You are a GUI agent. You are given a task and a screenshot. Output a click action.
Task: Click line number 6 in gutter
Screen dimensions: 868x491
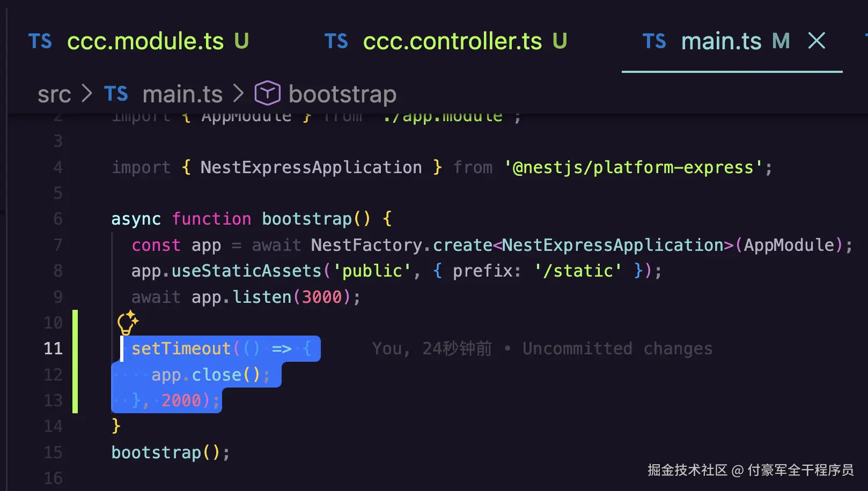58,219
